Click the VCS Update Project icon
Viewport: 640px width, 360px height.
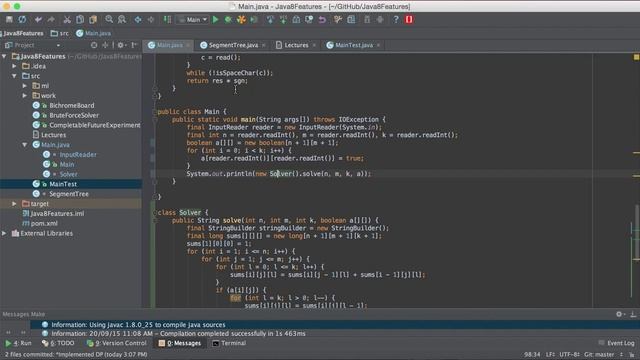coord(270,19)
